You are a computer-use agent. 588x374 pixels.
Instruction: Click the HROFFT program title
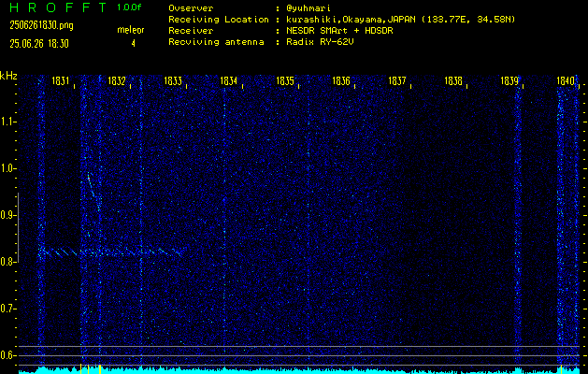click(x=58, y=7)
